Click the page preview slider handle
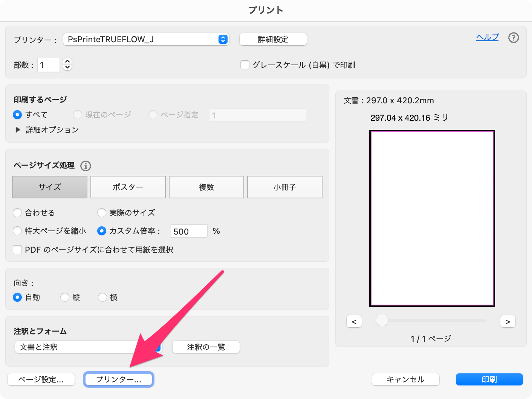Image resolution: width=532 pixels, height=399 pixels. [x=381, y=320]
